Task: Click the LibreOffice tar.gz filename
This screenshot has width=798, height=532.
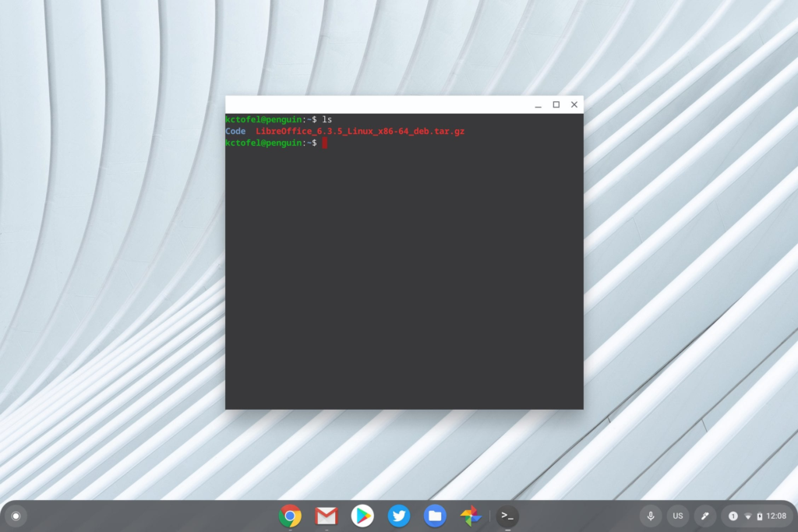Action: [360, 131]
